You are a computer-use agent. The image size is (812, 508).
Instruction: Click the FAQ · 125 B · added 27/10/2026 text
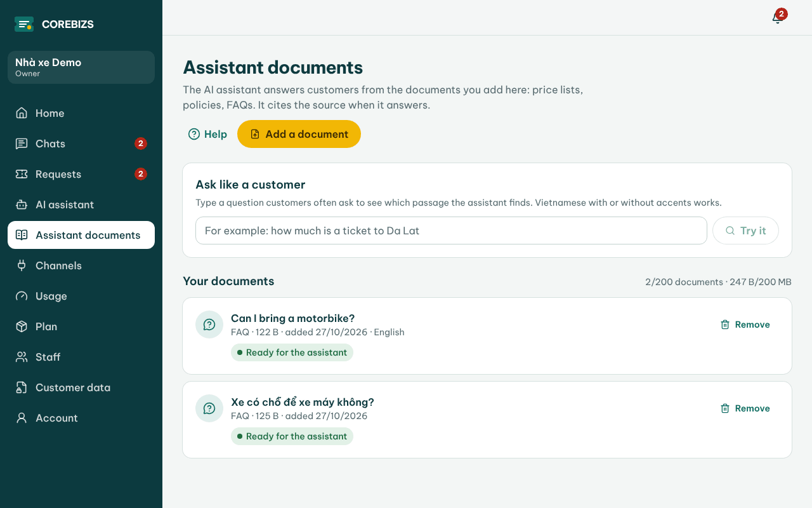point(299,416)
